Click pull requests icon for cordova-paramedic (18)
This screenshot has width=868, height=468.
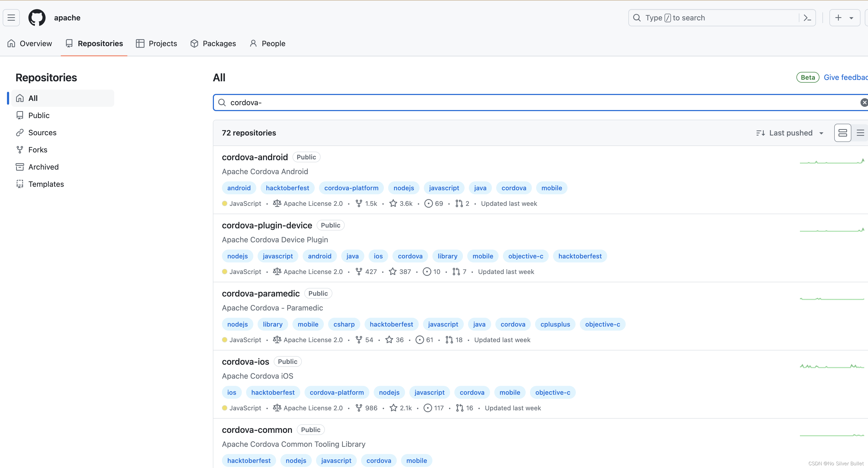449,340
